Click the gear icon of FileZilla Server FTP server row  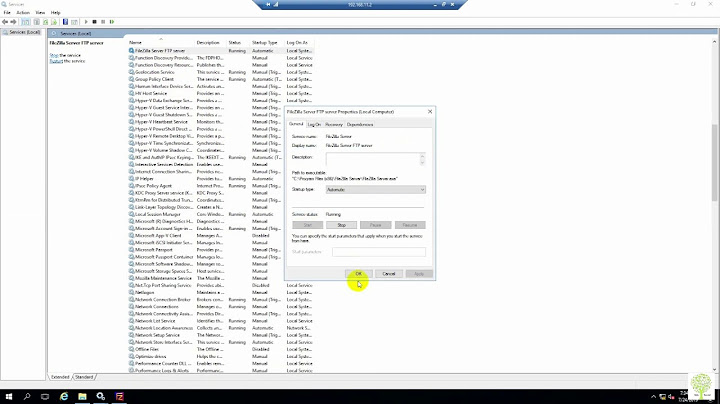(131, 50)
